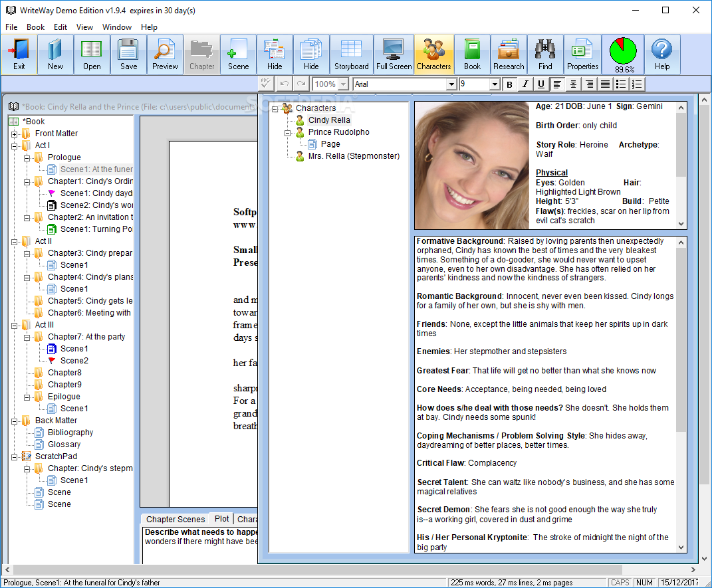Image resolution: width=712 pixels, height=588 pixels.
Task: Set right text alignment
Action: pos(589,84)
